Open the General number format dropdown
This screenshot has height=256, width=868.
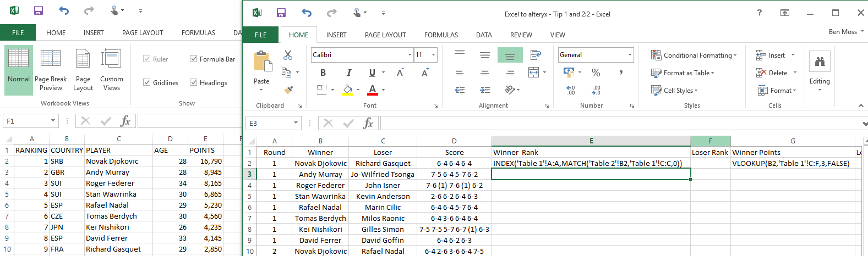pyautogui.click(x=630, y=55)
